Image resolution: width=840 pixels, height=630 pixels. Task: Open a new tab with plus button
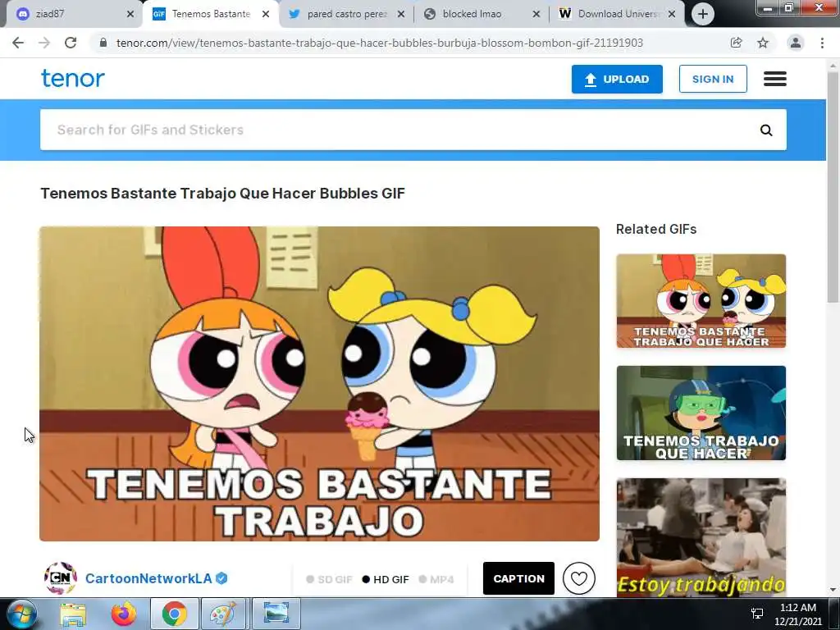point(703,14)
